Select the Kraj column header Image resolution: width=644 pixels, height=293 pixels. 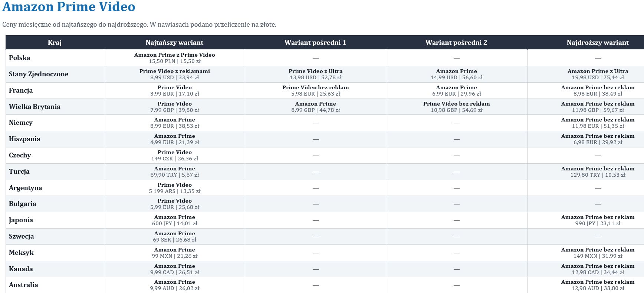pyautogui.click(x=55, y=42)
